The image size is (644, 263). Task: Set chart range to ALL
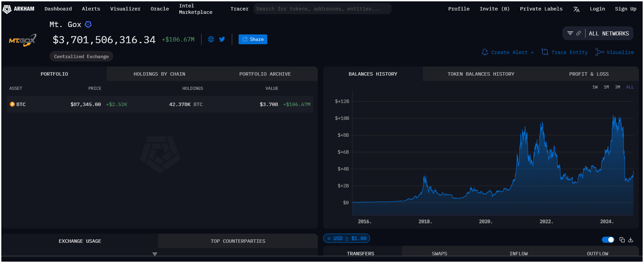[630, 87]
